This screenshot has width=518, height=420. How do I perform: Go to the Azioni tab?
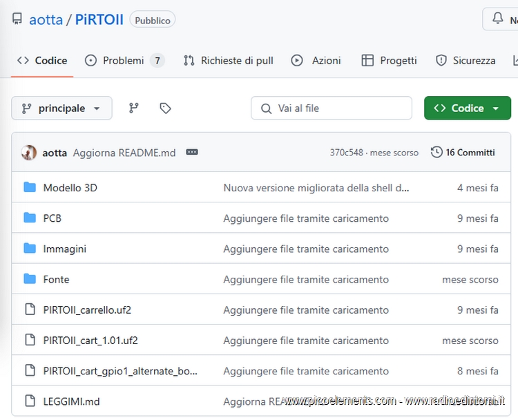[x=316, y=61]
